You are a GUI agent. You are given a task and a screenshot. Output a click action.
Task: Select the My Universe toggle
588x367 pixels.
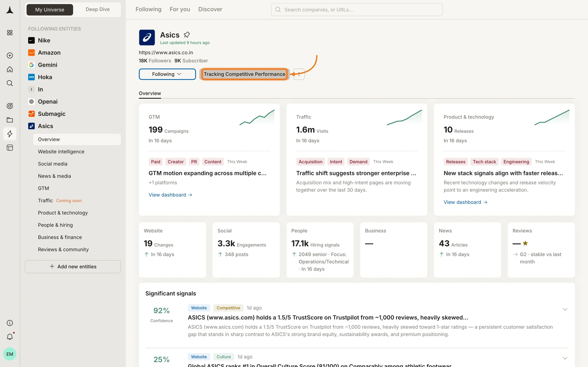[50, 10]
